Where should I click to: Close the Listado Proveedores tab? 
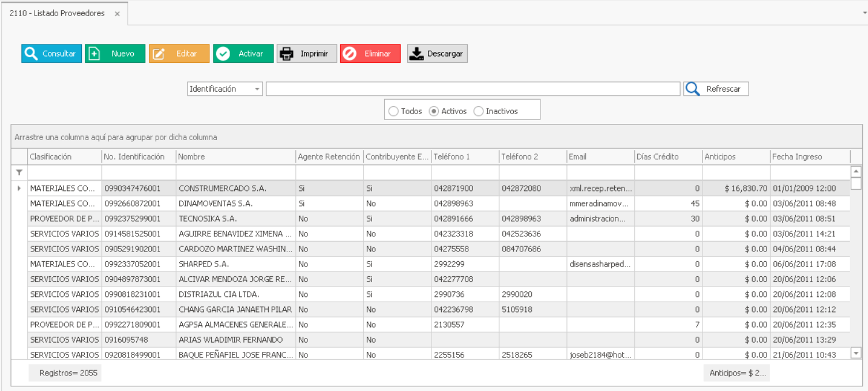point(117,14)
